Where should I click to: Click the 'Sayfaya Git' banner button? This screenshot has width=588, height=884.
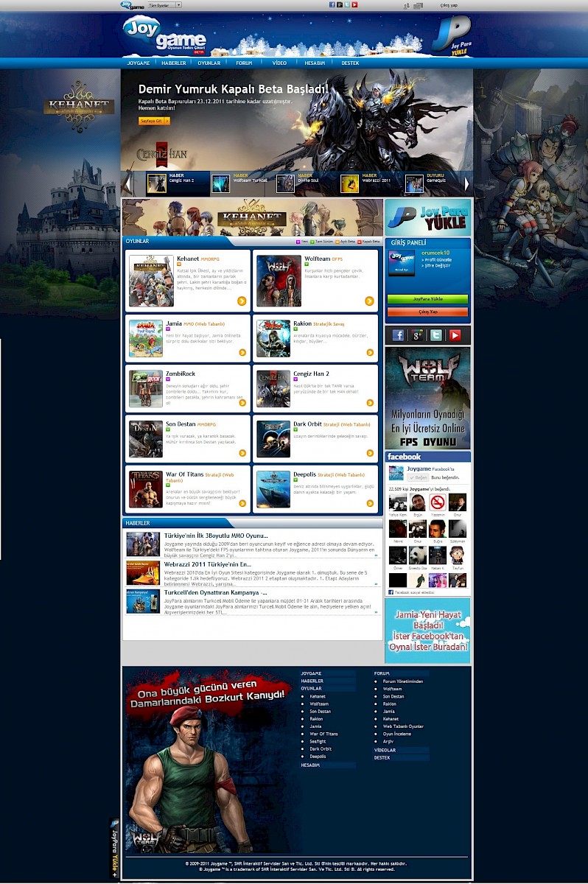(x=153, y=121)
